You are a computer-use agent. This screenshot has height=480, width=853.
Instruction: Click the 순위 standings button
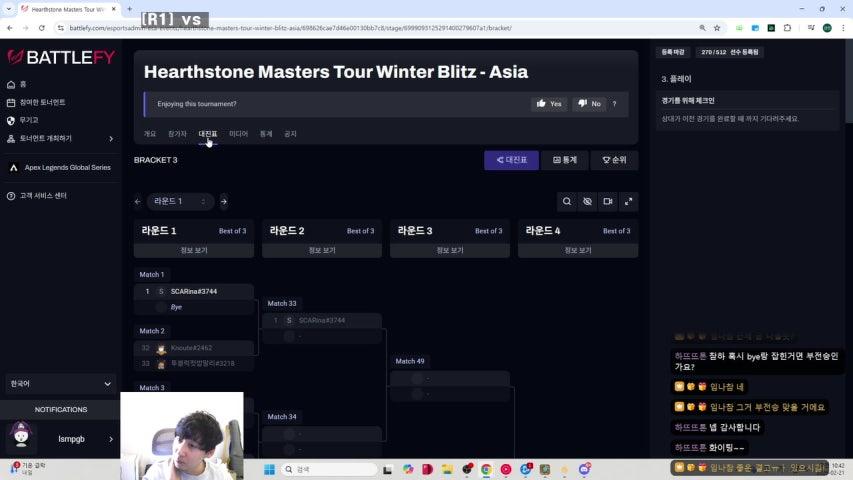(x=614, y=160)
